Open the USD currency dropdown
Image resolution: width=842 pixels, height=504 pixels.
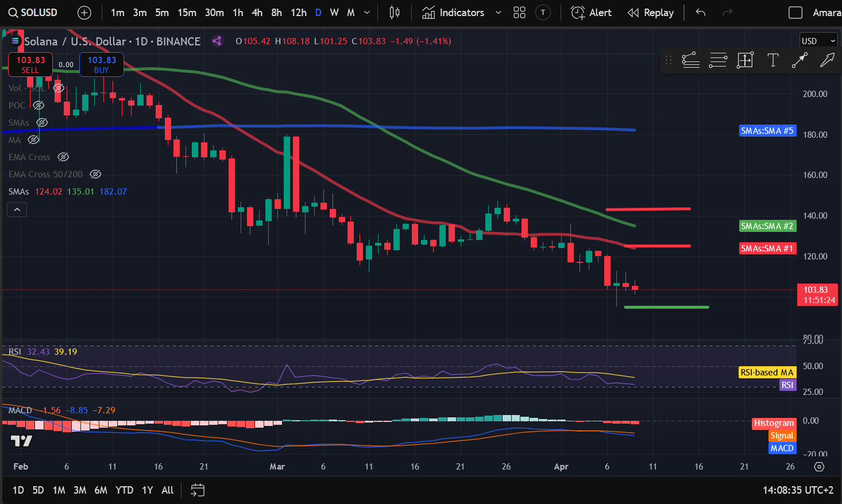(818, 41)
